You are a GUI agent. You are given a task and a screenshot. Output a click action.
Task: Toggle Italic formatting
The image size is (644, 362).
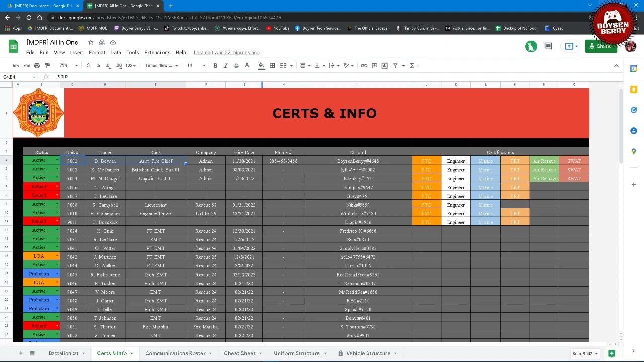click(226, 66)
